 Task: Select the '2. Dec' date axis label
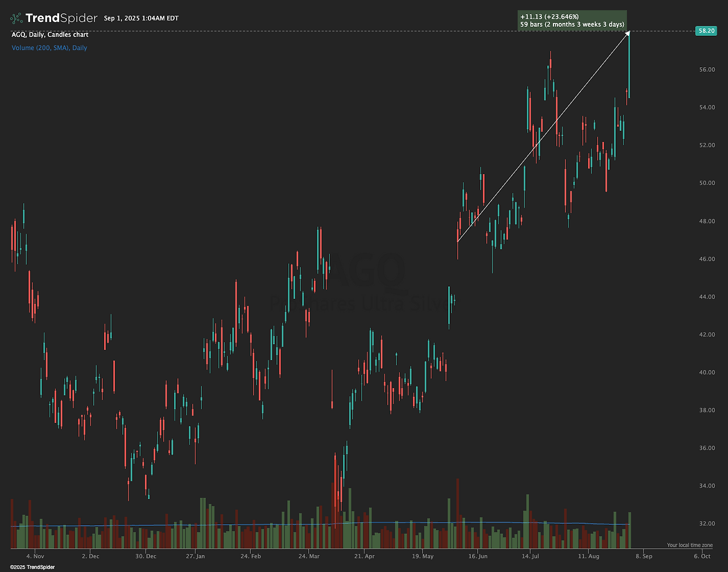pyautogui.click(x=90, y=555)
